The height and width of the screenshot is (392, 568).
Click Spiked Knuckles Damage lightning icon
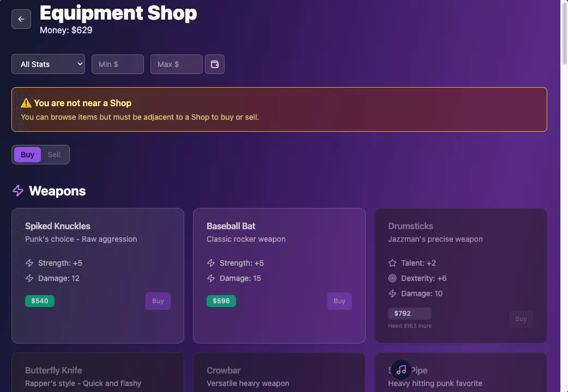(x=29, y=278)
